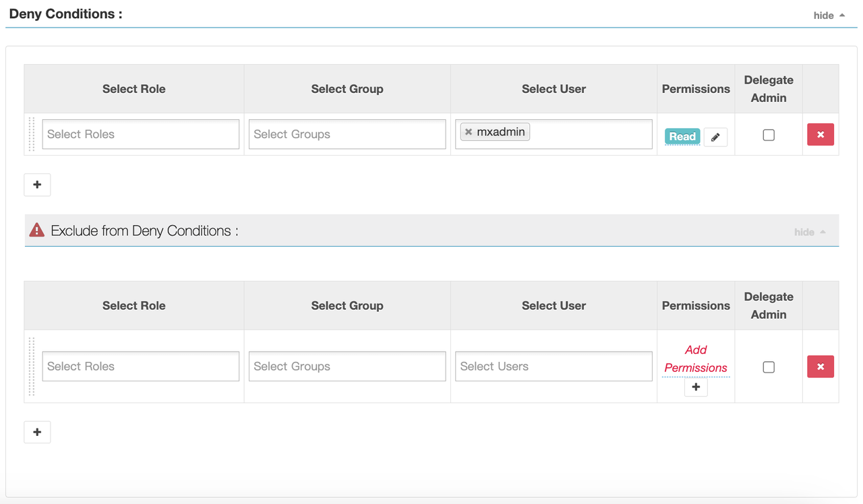The height and width of the screenshot is (504, 863).
Task: Grab the drag handle of Exclude row
Action: [x=32, y=367]
